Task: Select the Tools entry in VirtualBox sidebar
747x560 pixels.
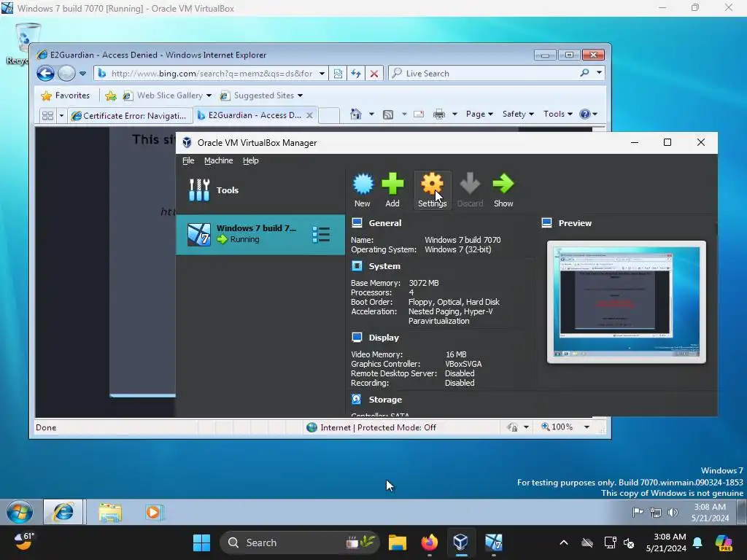Action: pos(260,190)
